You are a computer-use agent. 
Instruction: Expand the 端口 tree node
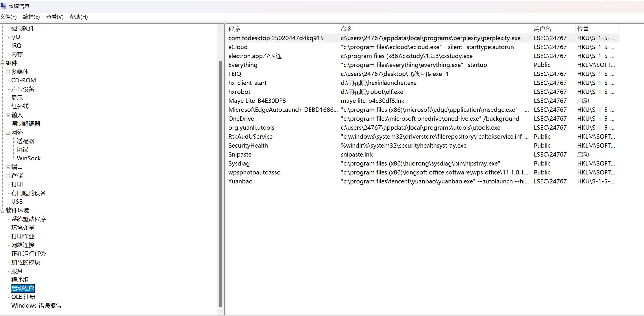[8, 167]
